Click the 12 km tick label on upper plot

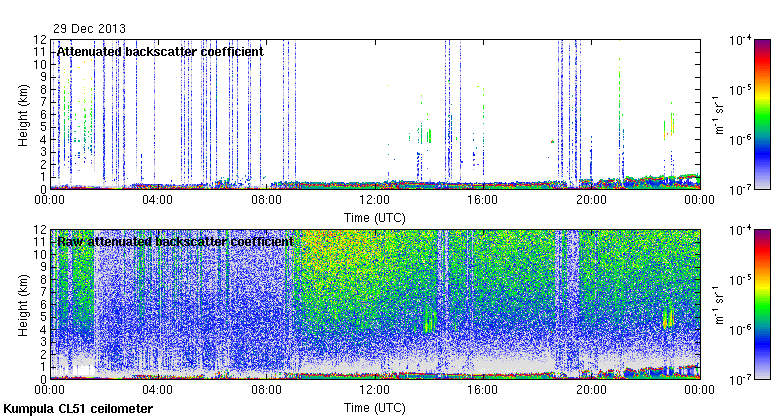pyautogui.click(x=41, y=39)
